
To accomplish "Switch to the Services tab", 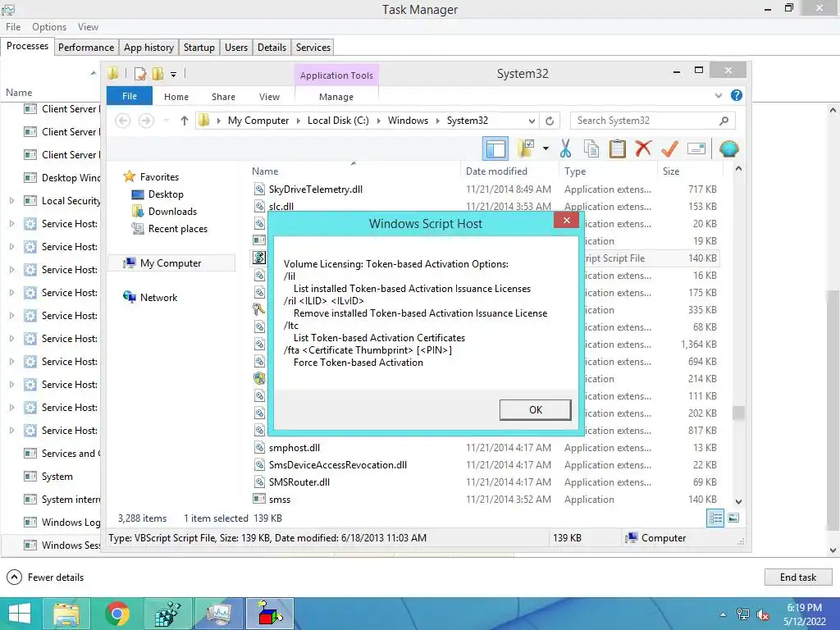I will tap(313, 47).
